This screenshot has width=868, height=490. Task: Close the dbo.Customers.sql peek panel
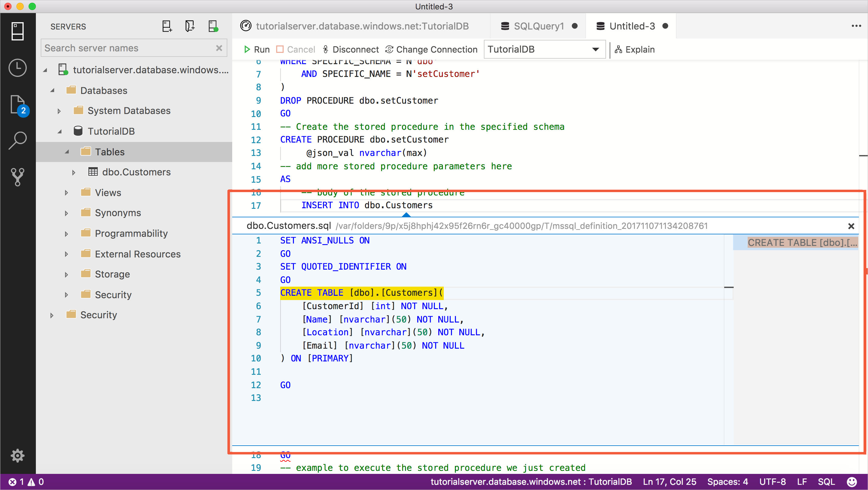click(x=851, y=226)
